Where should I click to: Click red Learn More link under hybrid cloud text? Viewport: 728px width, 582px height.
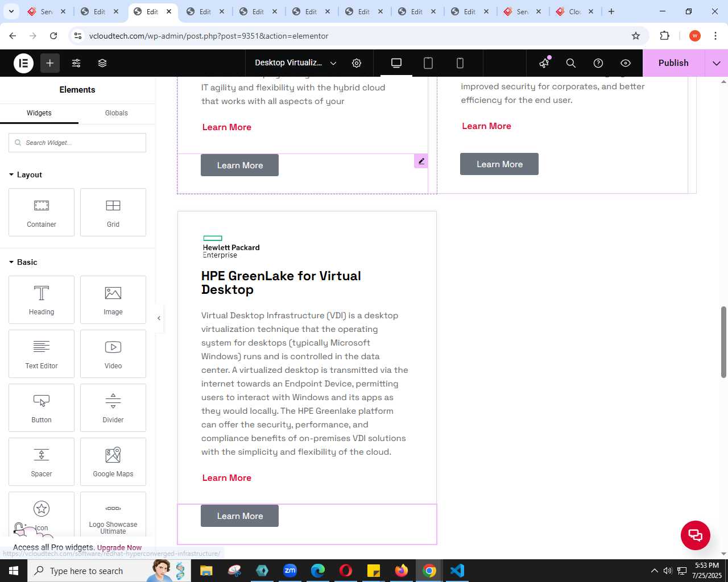click(227, 127)
